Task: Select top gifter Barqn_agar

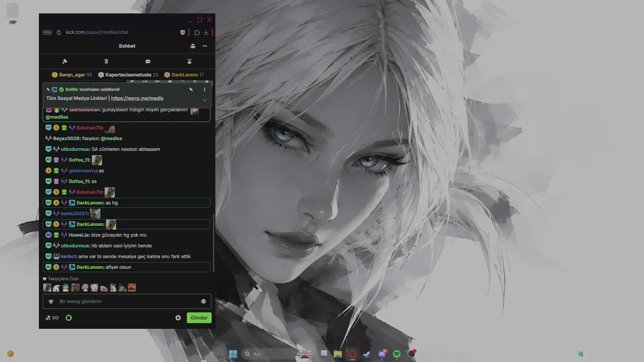Action: click(72, 75)
